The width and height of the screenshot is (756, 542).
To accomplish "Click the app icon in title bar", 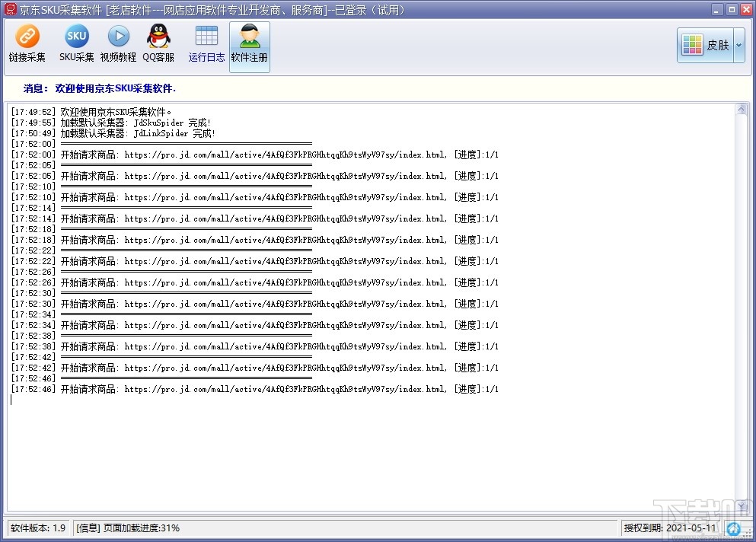I will [10, 9].
